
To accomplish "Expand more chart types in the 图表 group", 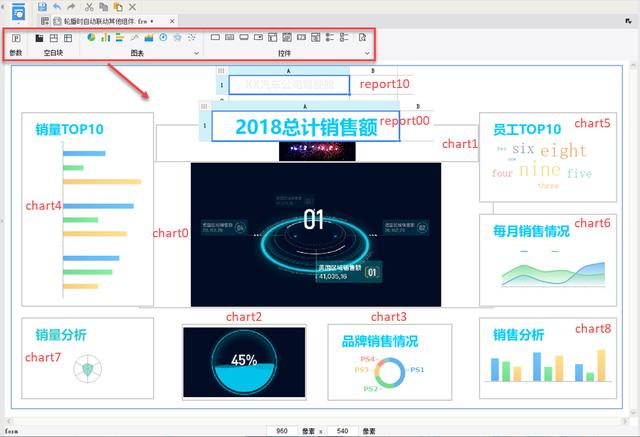I will tap(196, 53).
